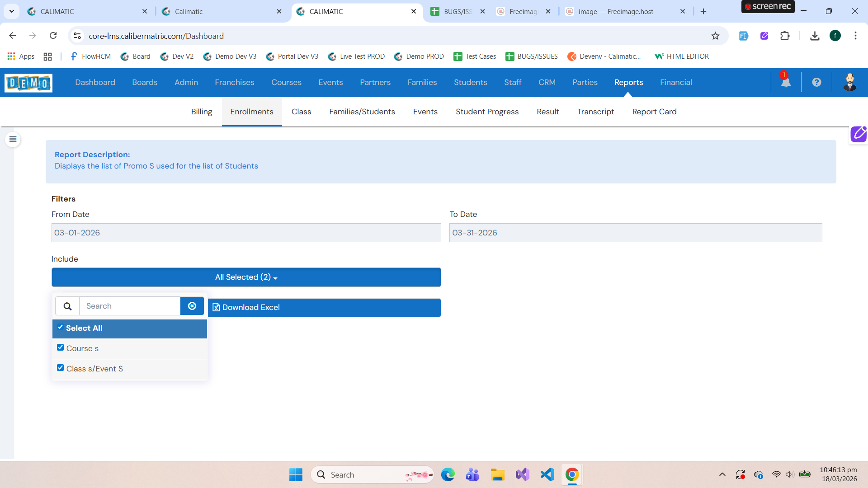868x488 pixels.
Task: Open the Financial menu link
Action: (x=675, y=82)
